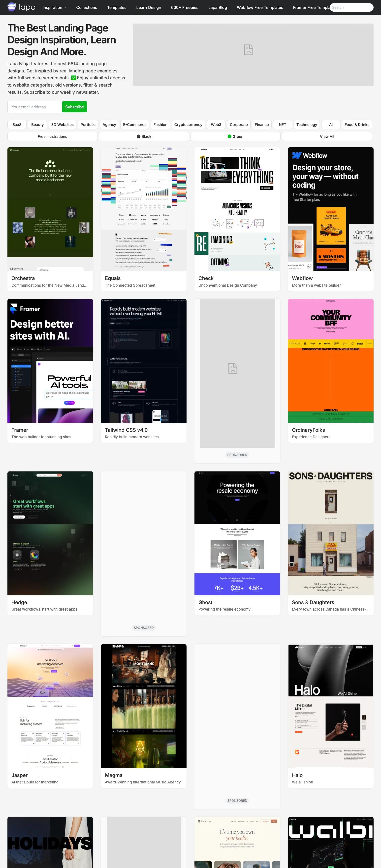Open the Check design company thumbnail
The width and height of the screenshot is (381, 868).
point(237,209)
